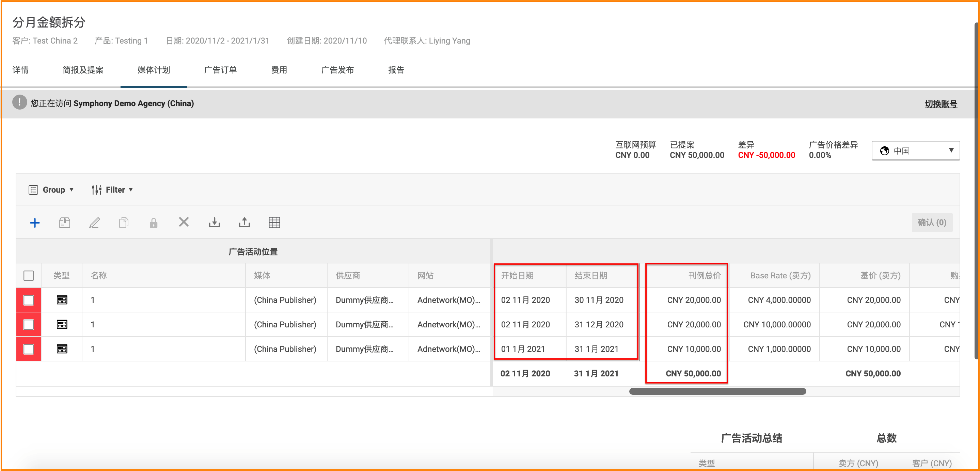The image size is (980, 471).
Task: Click the 结束日期 column header
Action: click(x=603, y=276)
